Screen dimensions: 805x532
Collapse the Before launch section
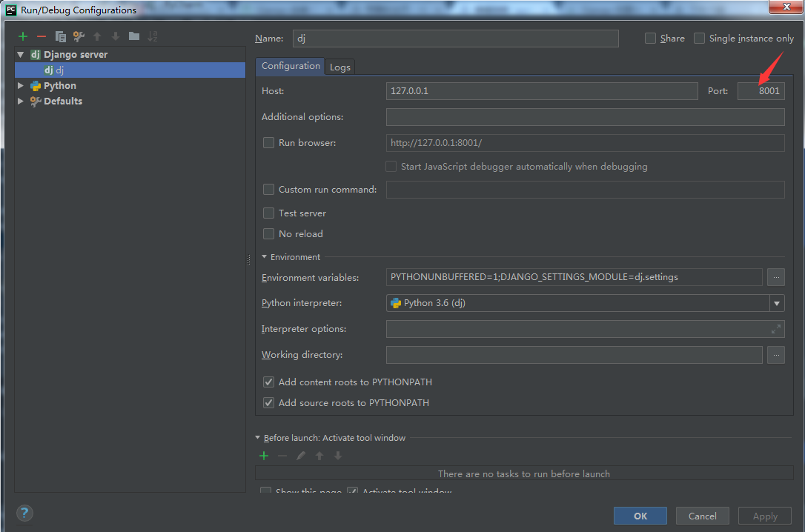coord(258,438)
